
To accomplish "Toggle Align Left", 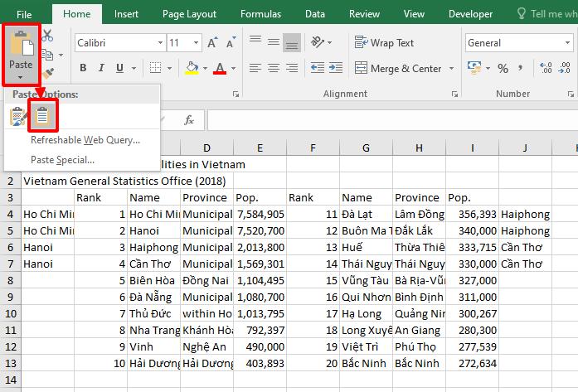I will 255,68.
